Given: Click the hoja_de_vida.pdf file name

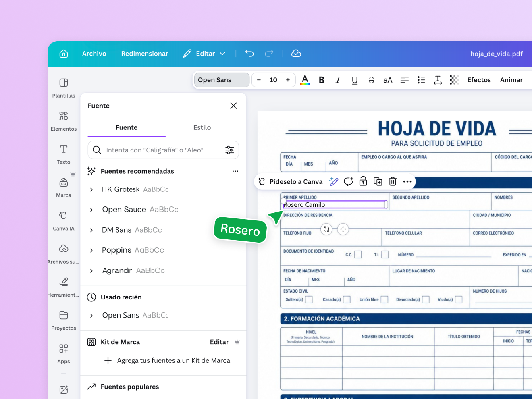Looking at the screenshot, I should (497, 54).
